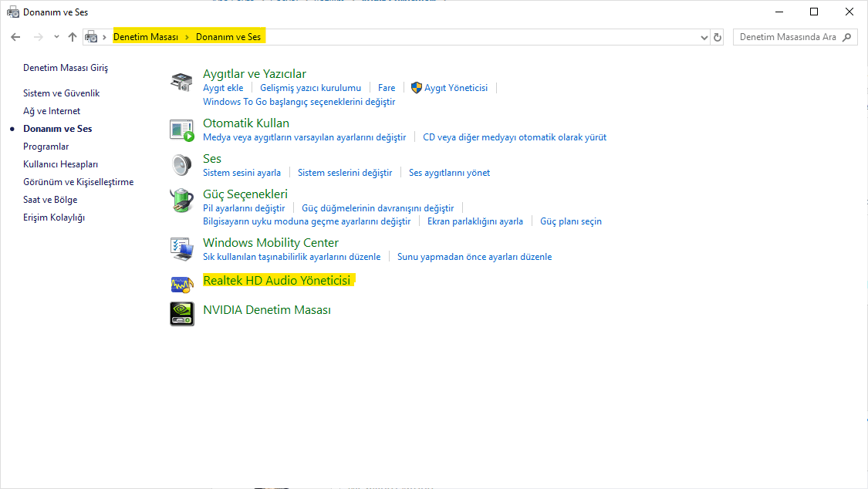Select Donanım ve Ses in sidebar
The height and width of the screenshot is (489, 868).
pyautogui.click(x=58, y=128)
